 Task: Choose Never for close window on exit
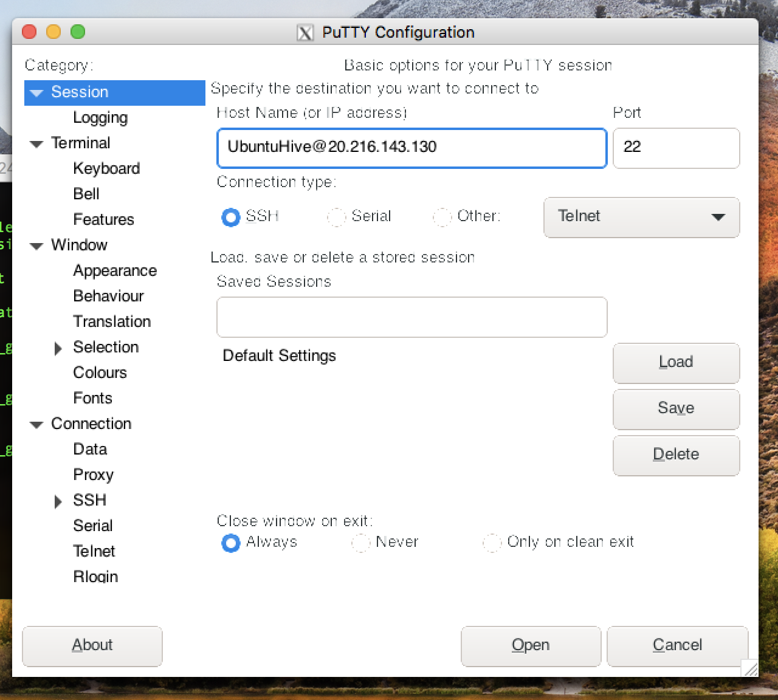point(360,543)
